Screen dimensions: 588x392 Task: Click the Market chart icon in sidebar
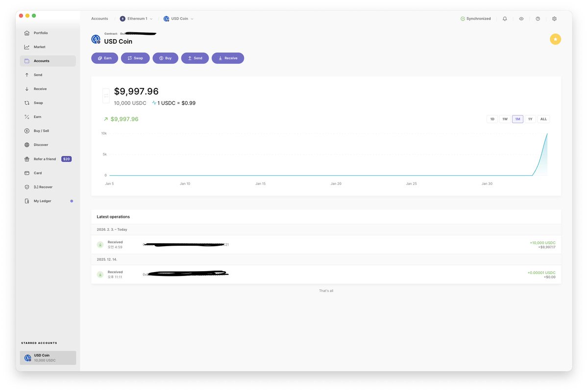(x=27, y=47)
